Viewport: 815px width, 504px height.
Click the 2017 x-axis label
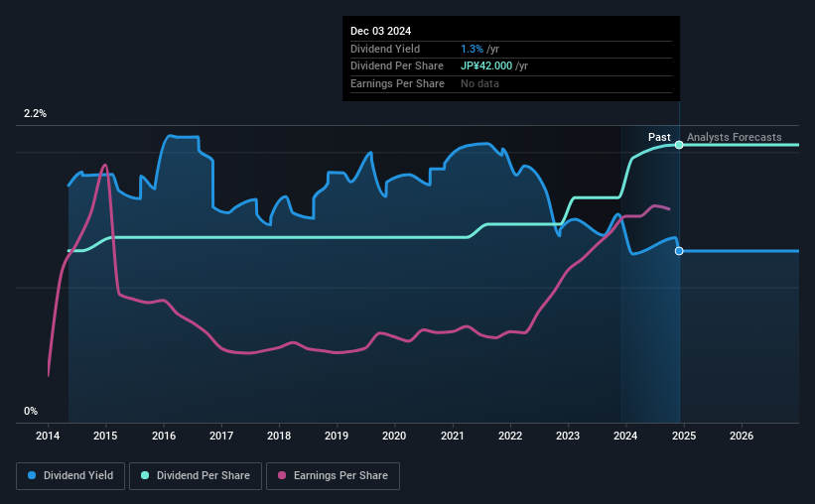pyautogui.click(x=221, y=436)
